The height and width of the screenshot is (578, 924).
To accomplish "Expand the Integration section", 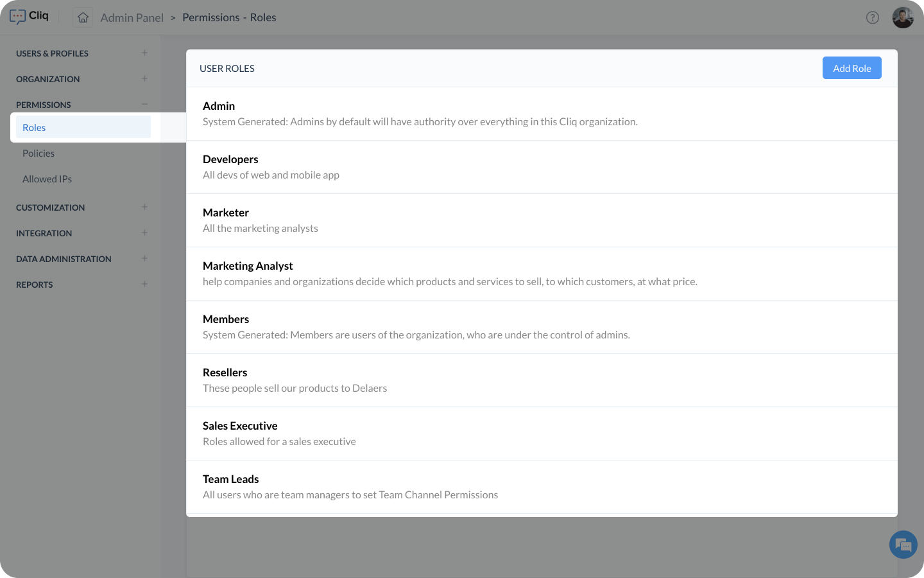I will (x=144, y=233).
